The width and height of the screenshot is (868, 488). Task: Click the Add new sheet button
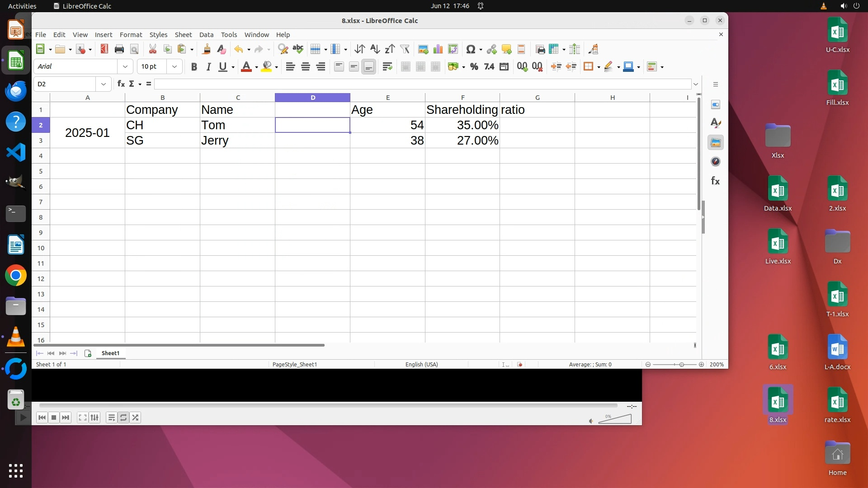(88, 353)
